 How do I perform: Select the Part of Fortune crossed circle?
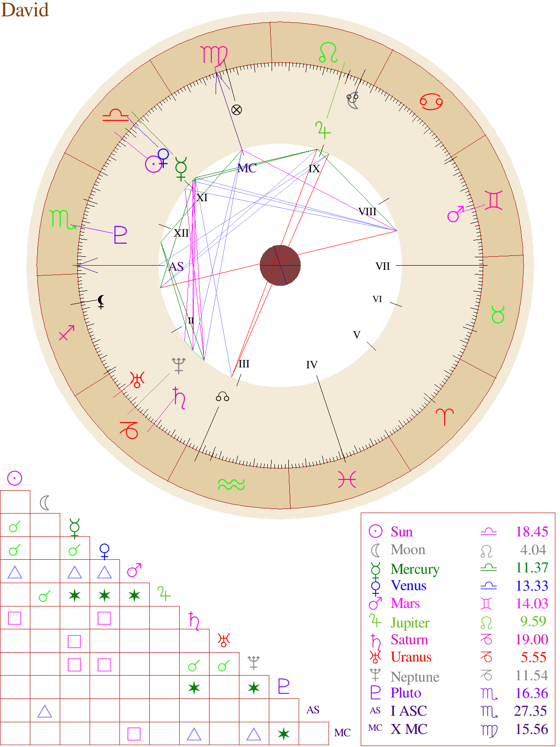pos(237,110)
